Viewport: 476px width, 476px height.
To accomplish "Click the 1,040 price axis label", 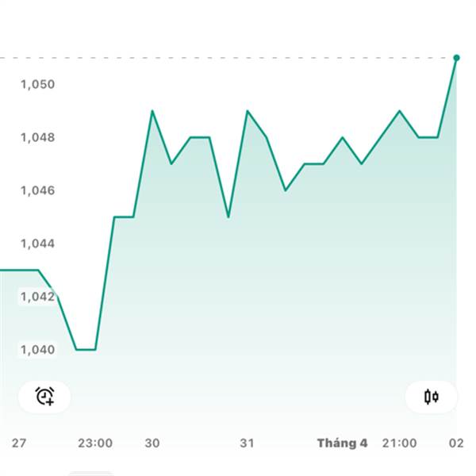I will [37, 349].
